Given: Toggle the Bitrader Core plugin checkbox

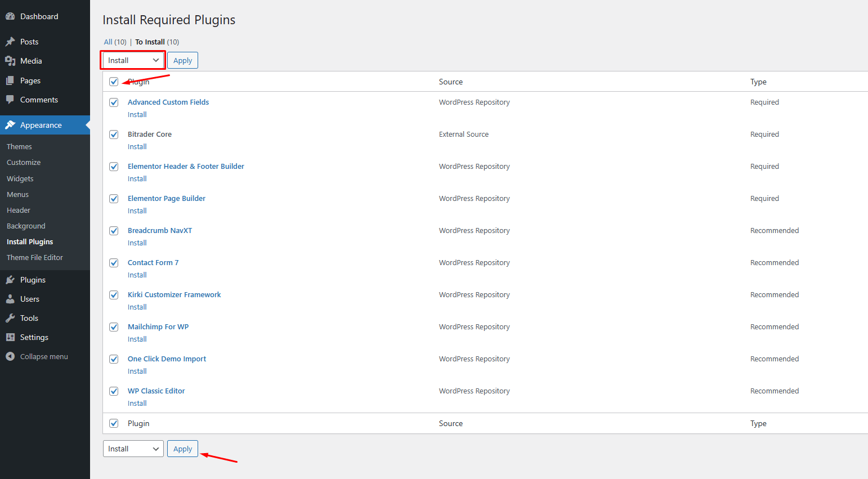Looking at the screenshot, I should [x=114, y=135].
